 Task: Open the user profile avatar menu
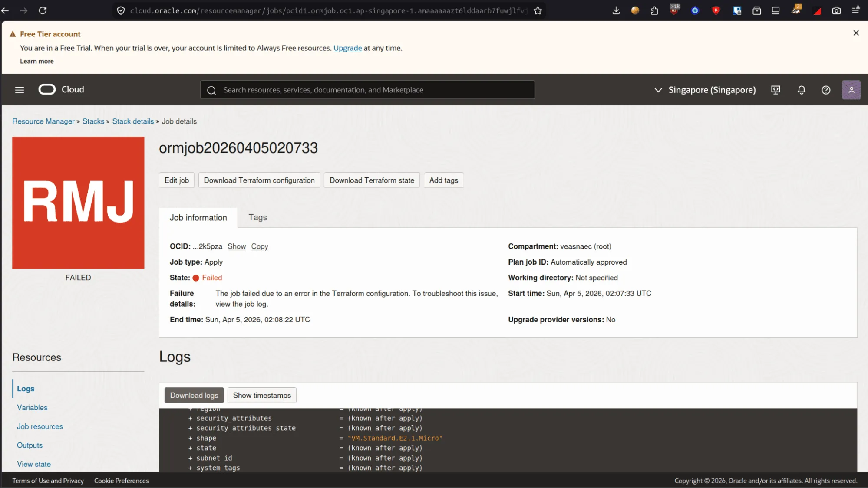pos(851,90)
